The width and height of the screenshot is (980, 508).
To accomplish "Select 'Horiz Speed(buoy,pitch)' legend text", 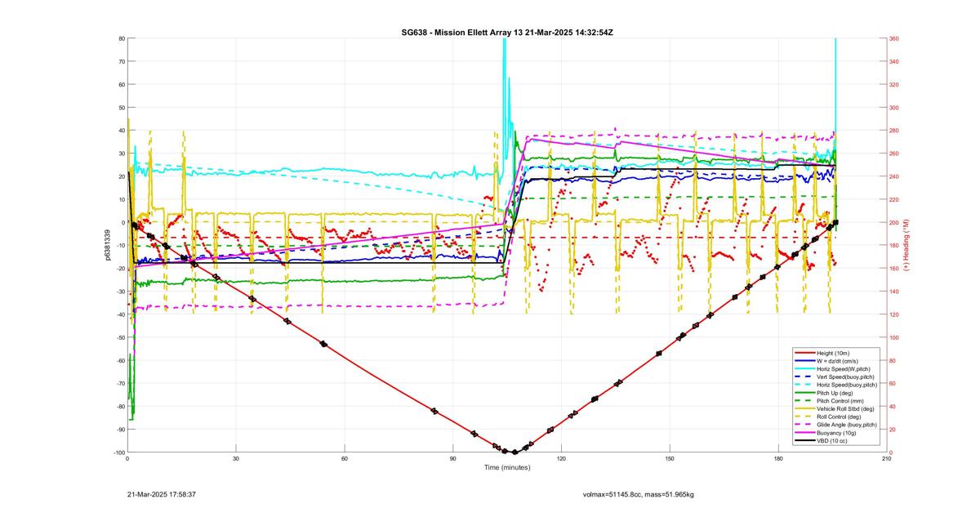I will tap(847, 385).
